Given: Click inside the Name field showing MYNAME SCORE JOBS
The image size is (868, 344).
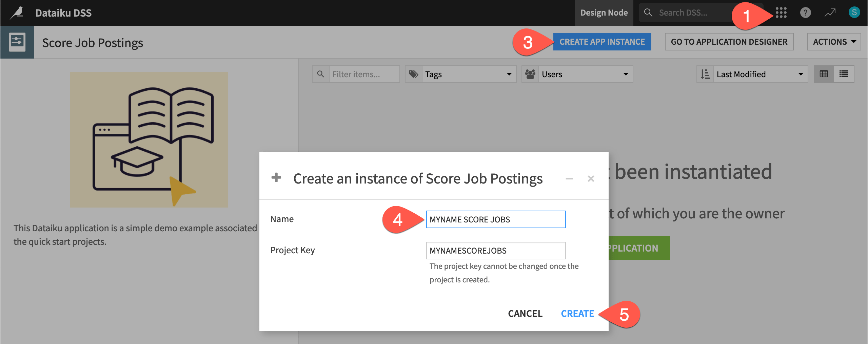Looking at the screenshot, I should coord(495,219).
